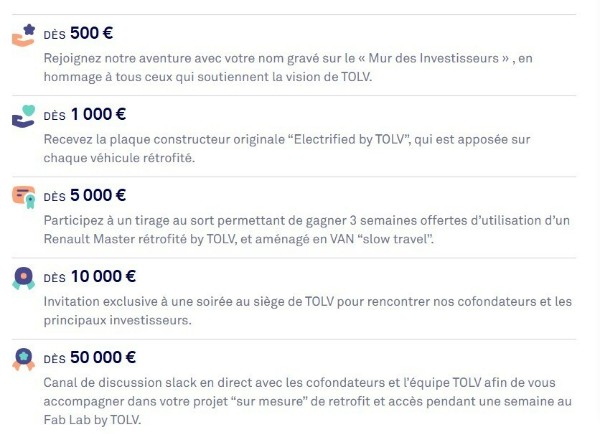The image size is (600, 434).
Task: Select the DÈS 10 000 € reward heading
Action: 90,277
